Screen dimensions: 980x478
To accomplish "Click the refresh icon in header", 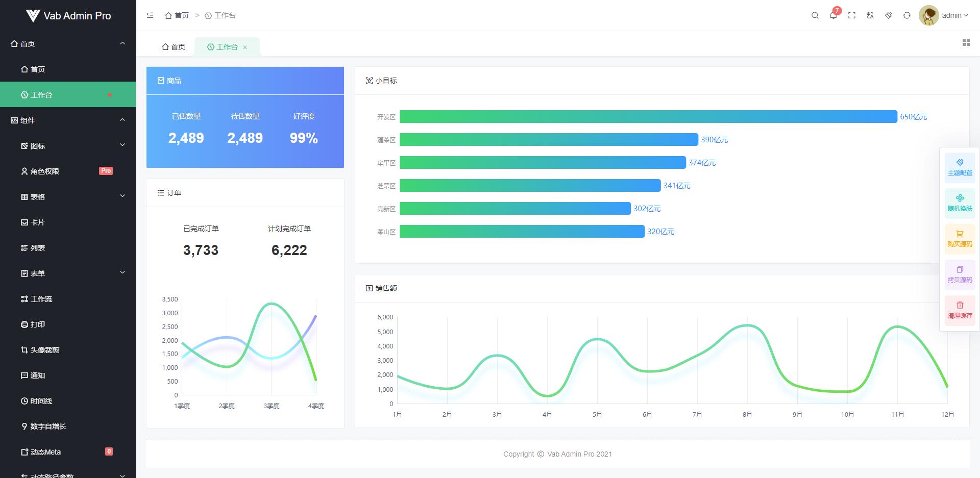I will pyautogui.click(x=907, y=15).
